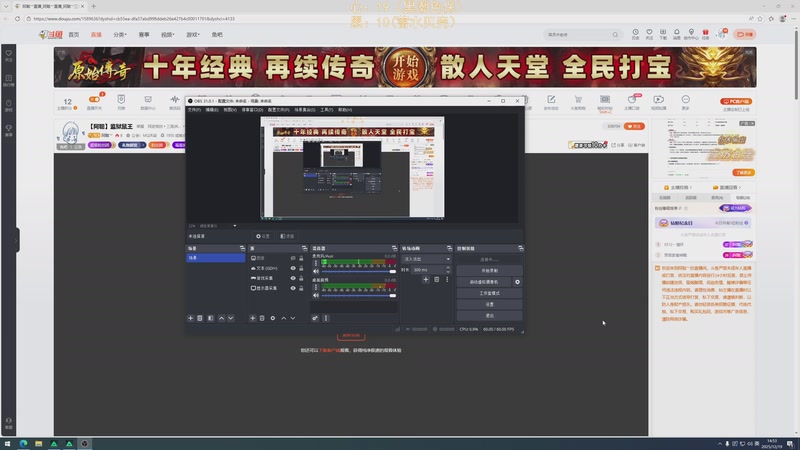800x450 pixels.
Task: Remove the selected source in Sources panel
Action: [262, 318]
